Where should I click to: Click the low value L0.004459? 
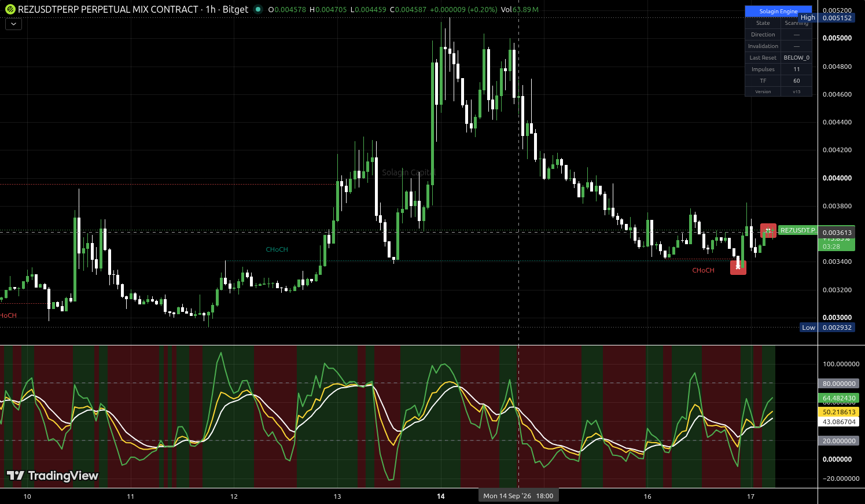click(x=368, y=10)
